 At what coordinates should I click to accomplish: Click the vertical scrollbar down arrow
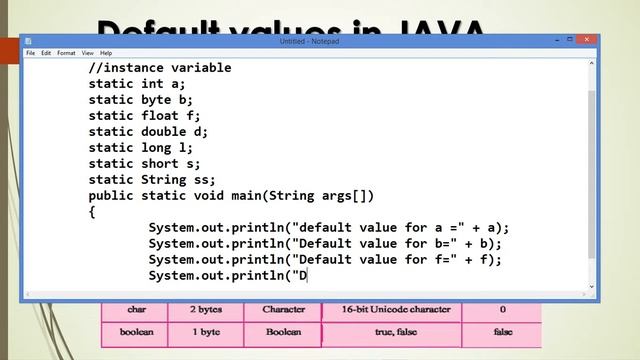(591, 287)
